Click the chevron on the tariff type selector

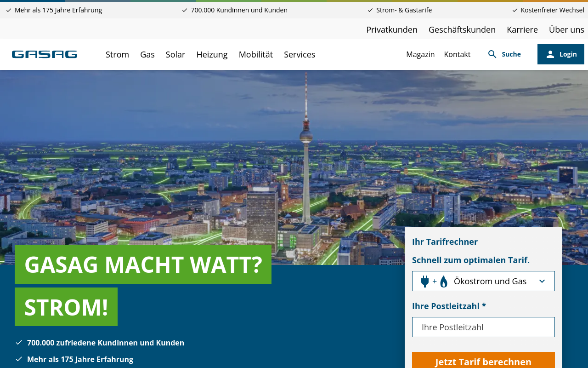[x=541, y=281]
